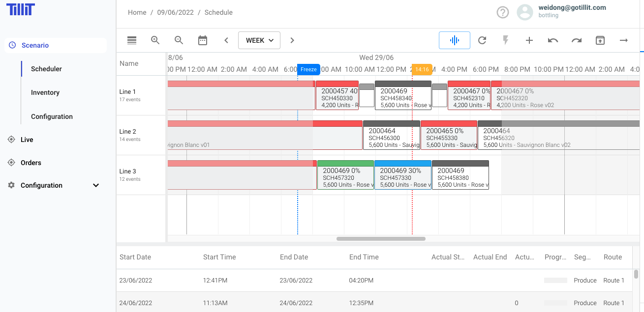Click the progress bar in the first table row
The height and width of the screenshot is (312, 644).
pos(555,280)
